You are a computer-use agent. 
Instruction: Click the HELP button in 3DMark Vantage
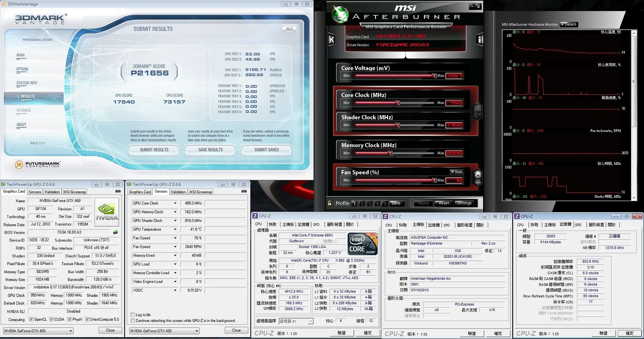[x=289, y=29]
